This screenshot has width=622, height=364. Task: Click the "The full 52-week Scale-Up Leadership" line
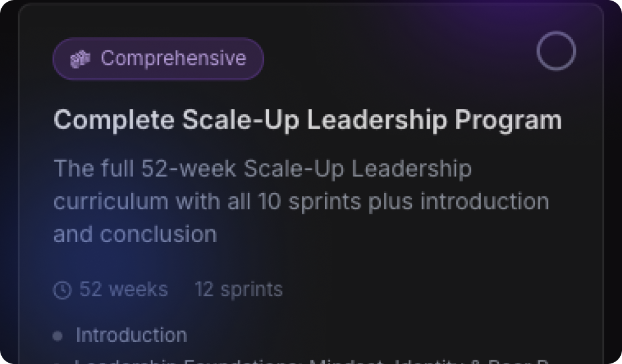262,169
